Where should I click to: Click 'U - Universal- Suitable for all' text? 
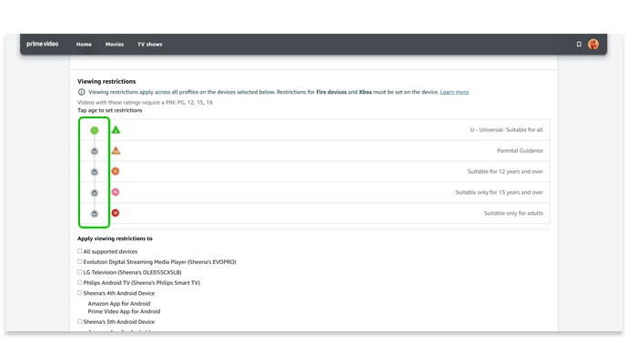[x=506, y=130]
